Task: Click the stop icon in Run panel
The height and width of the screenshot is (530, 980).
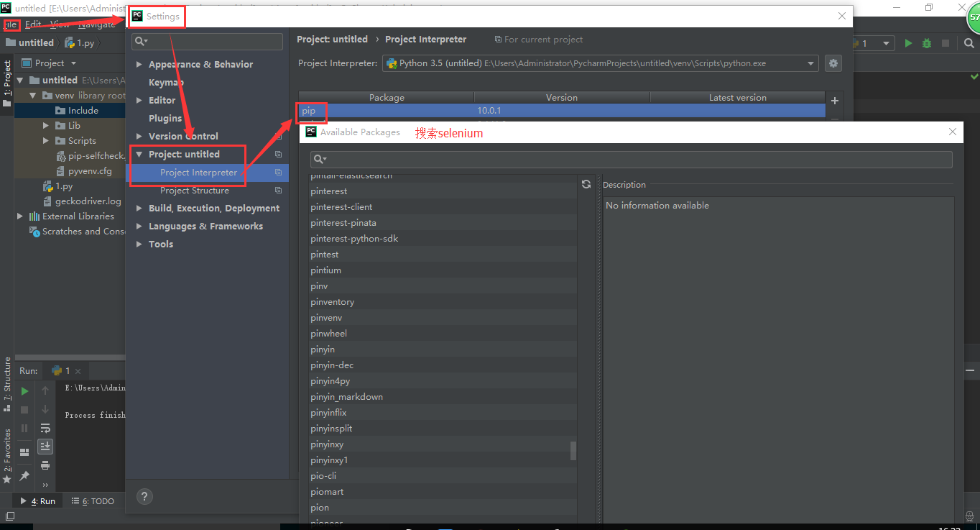Action: [x=24, y=409]
